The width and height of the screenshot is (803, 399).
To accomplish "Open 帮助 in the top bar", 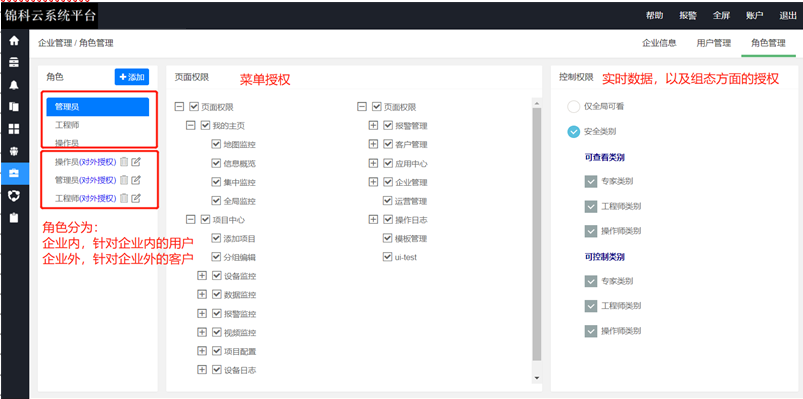I will (654, 15).
